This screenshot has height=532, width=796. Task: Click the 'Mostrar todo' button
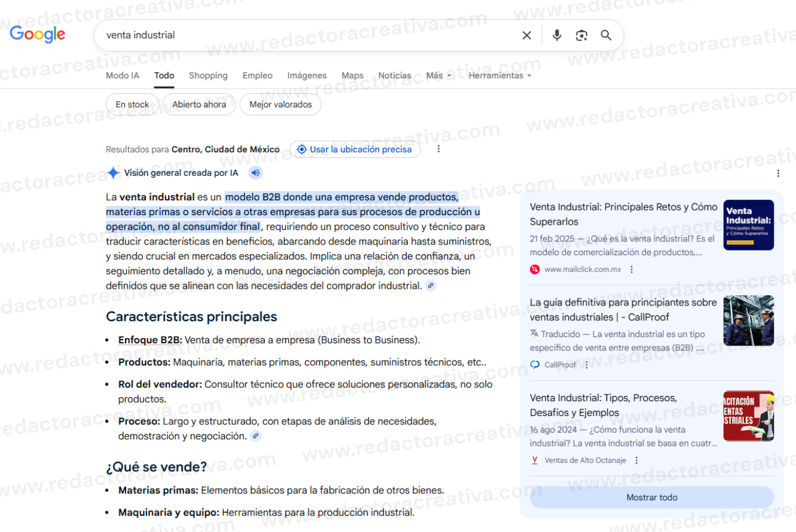coord(652,497)
